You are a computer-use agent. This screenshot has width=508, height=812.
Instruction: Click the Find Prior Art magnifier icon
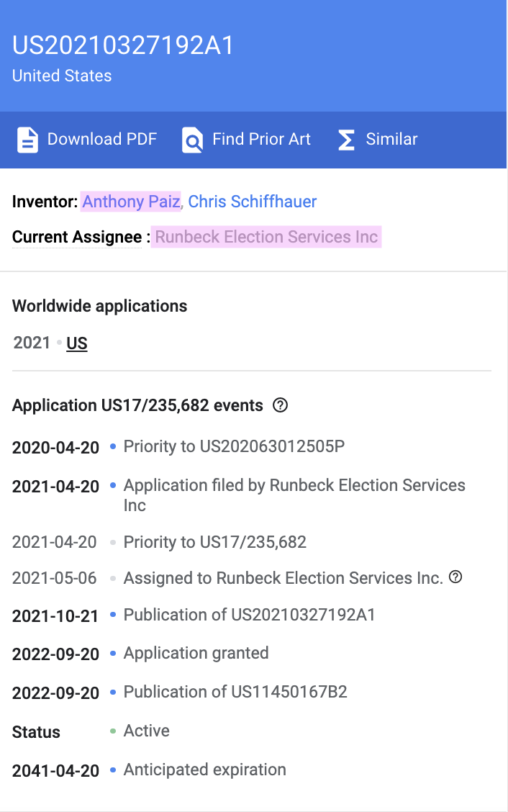pos(192,140)
